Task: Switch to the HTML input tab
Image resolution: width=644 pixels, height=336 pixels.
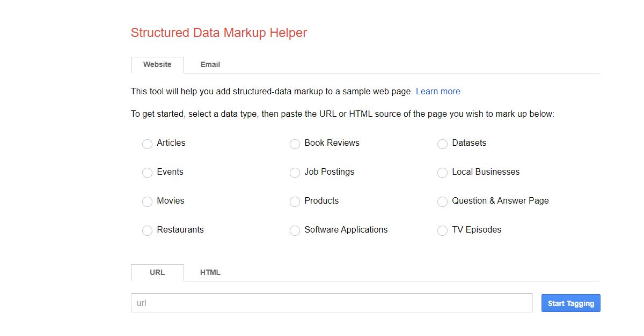Action: tap(210, 272)
